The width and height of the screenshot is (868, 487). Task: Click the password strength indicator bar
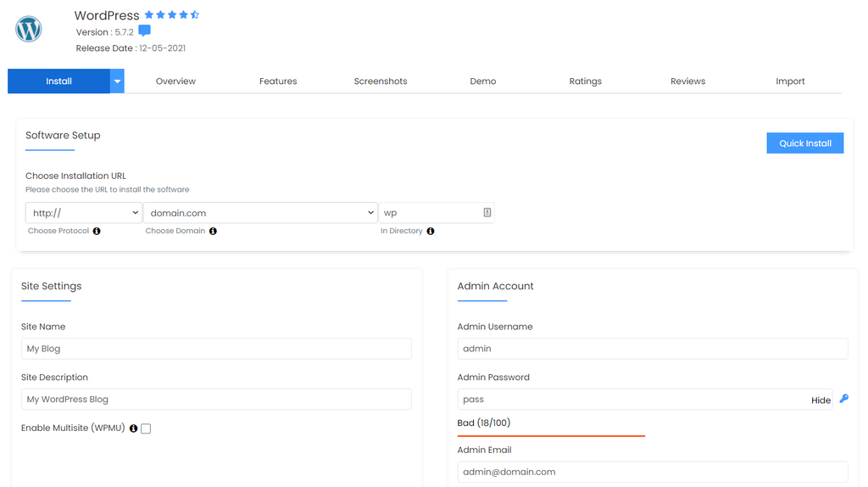[x=551, y=435]
